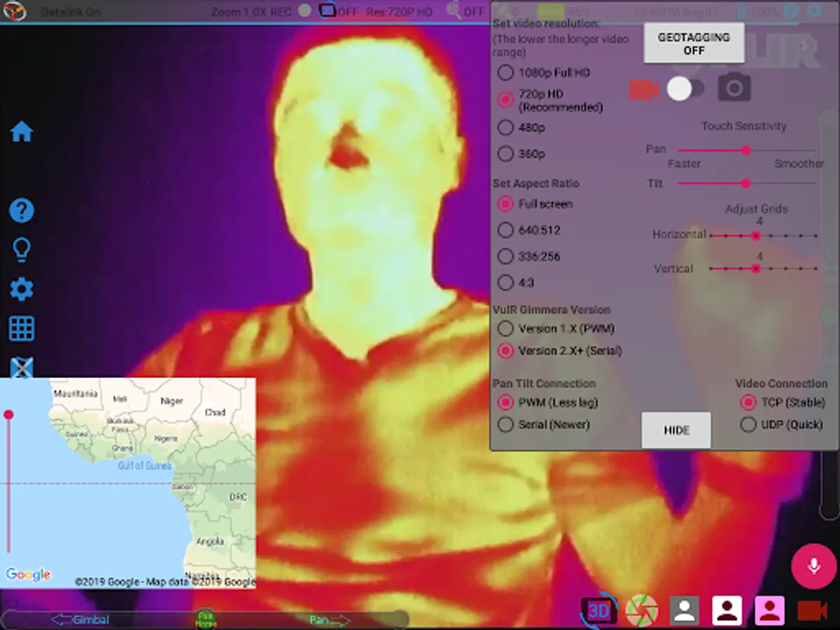Tap the red video recorder icon in panel
This screenshot has width=840, height=630.
click(x=645, y=90)
